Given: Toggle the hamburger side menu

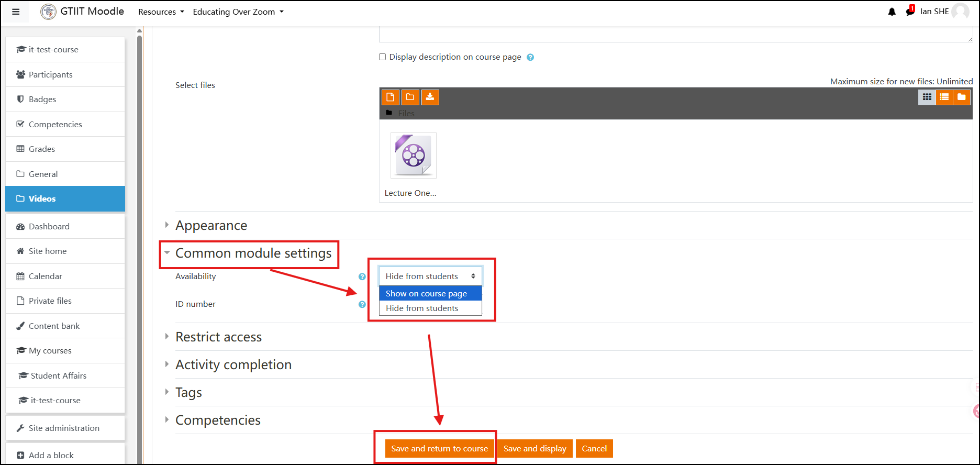Looking at the screenshot, I should (x=16, y=12).
